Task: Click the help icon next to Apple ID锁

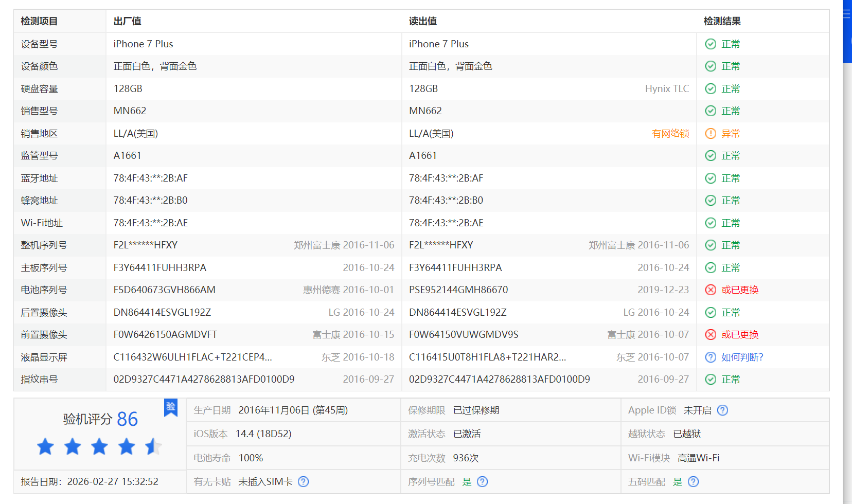Action: click(x=722, y=410)
